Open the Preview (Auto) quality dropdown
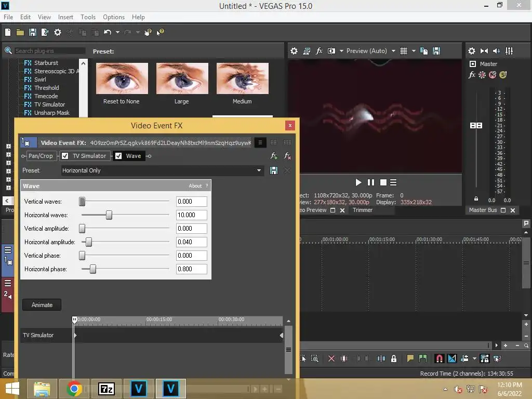This screenshot has height=399, width=532. pyautogui.click(x=393, y=51)
